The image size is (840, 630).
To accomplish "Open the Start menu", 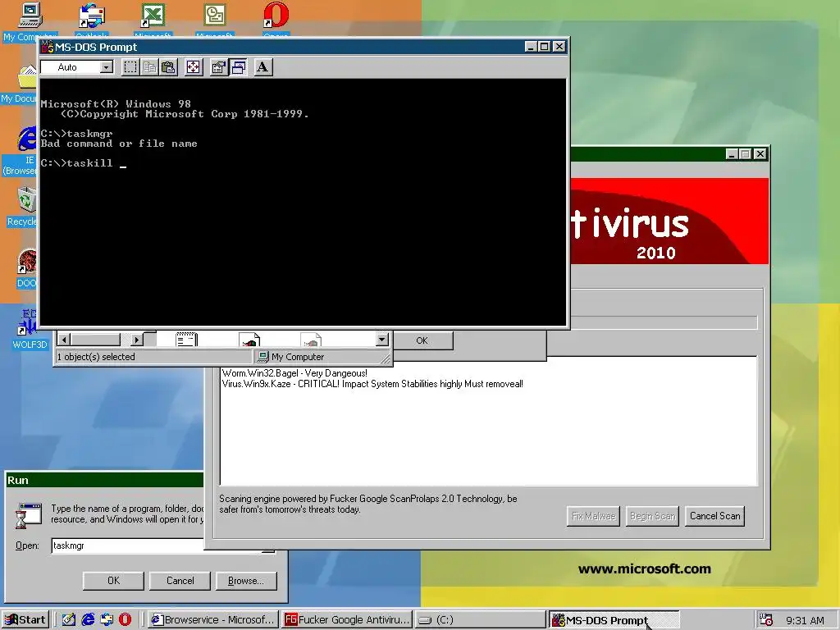I will click(x=25, y=620).
